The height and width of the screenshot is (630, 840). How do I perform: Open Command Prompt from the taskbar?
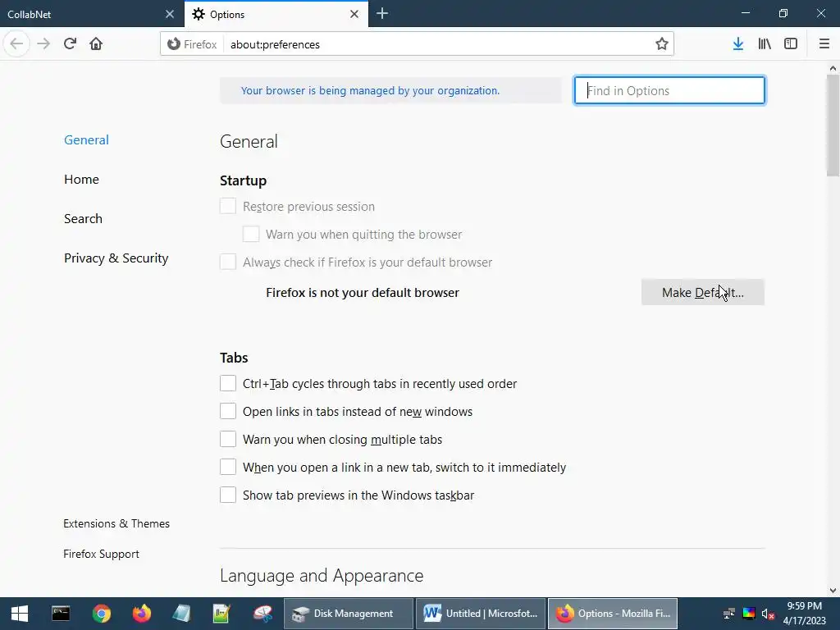pyautogui.click(x=61, y=614)
